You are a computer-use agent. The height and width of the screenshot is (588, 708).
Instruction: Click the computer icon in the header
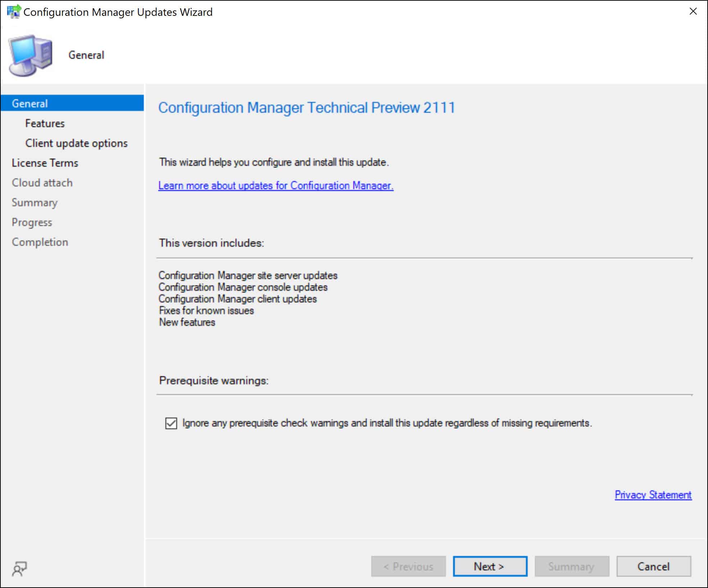pyautogui.click(x=31, y=55)
